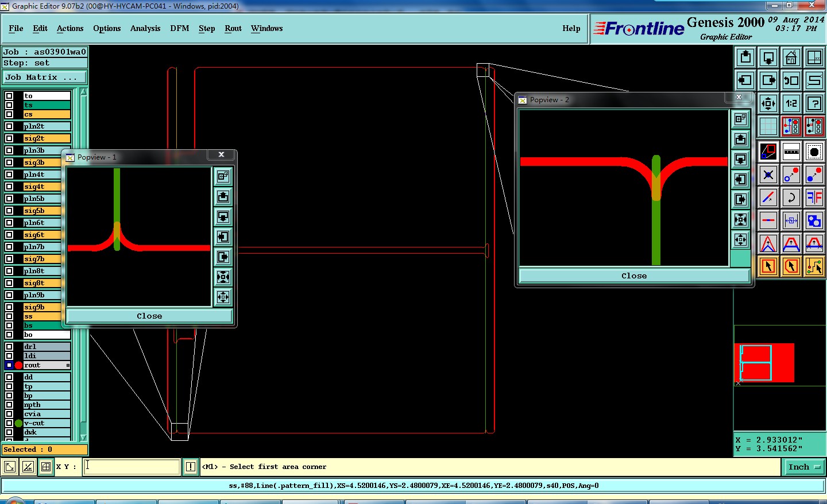Open the question mark help icon in toolbar
The height and width of the screenshot is (504, 827).
tap(814, 103)
